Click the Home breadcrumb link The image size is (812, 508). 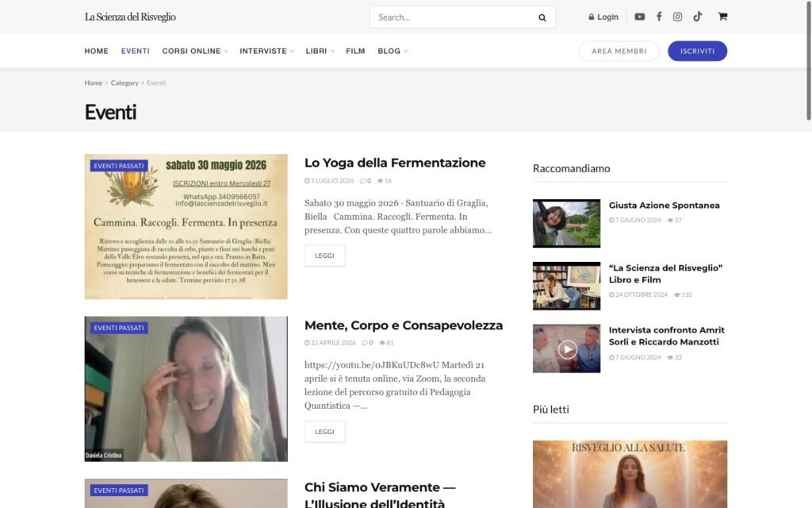pyautogui.click(x=94, y=83)
